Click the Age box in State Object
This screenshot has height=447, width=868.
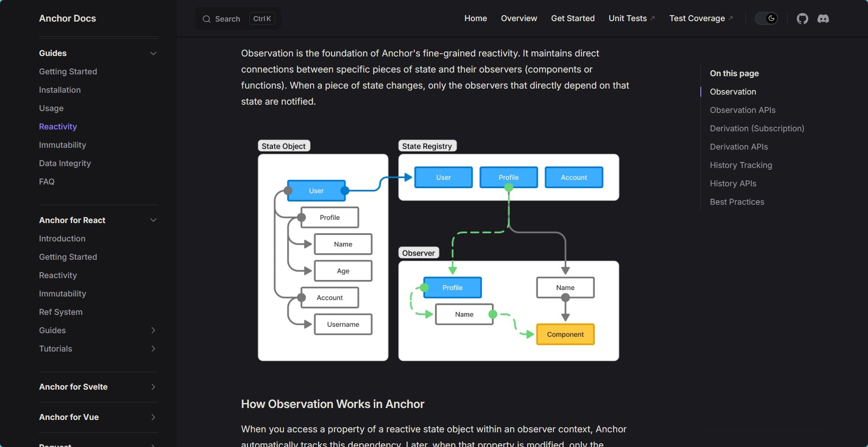coord(343,271)
